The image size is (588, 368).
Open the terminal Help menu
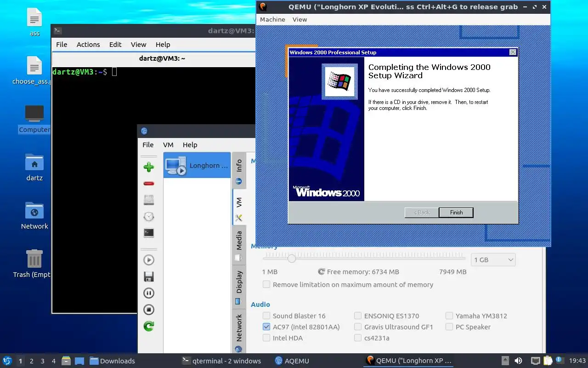pos(163,44)
